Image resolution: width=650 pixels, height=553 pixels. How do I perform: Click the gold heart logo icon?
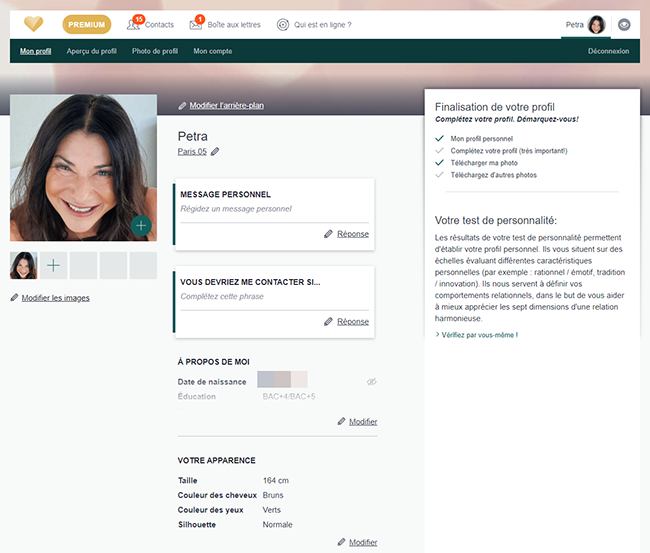coord(34,25)
